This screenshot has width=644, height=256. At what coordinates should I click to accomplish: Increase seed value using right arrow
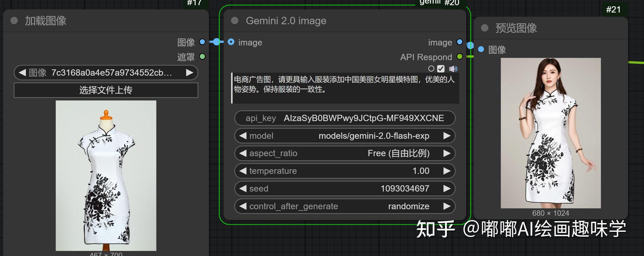(x=447, y=188)
